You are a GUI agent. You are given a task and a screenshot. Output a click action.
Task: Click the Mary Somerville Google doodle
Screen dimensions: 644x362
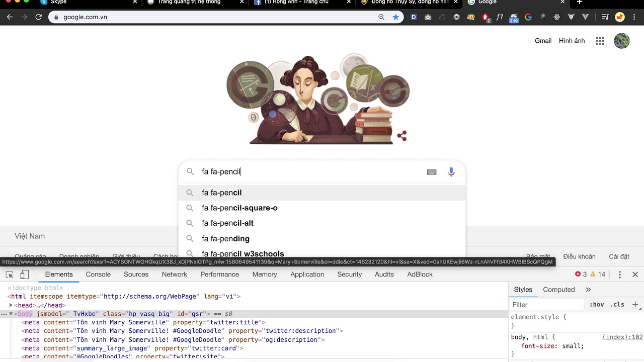point(317,100)
